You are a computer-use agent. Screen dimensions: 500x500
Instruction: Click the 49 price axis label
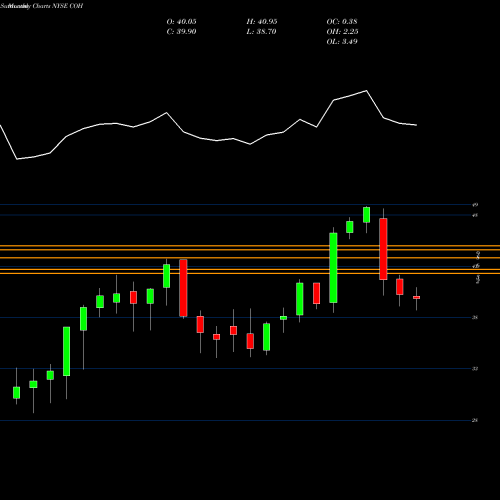(x=475, y=205)
